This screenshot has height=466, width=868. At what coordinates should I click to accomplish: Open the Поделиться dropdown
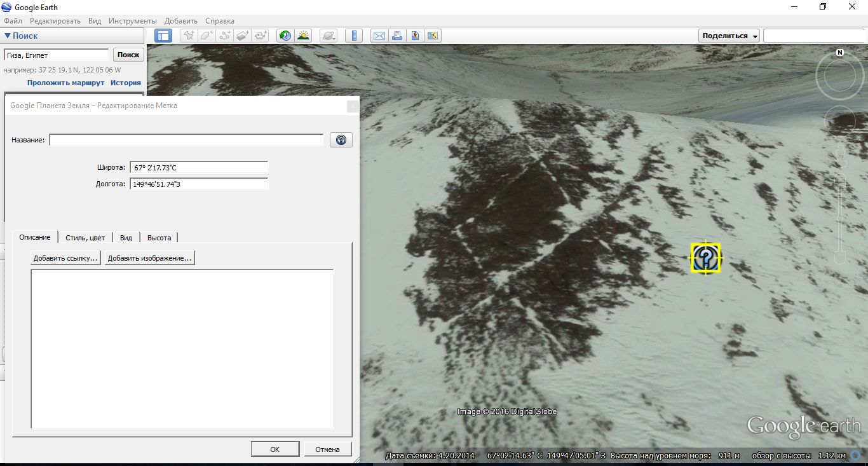click(729, 36)
